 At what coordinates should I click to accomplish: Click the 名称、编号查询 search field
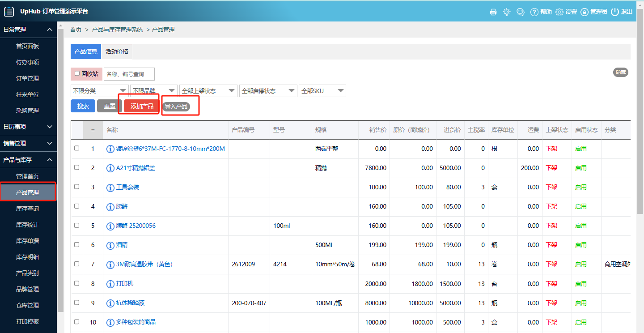click(x=129, y=74)
